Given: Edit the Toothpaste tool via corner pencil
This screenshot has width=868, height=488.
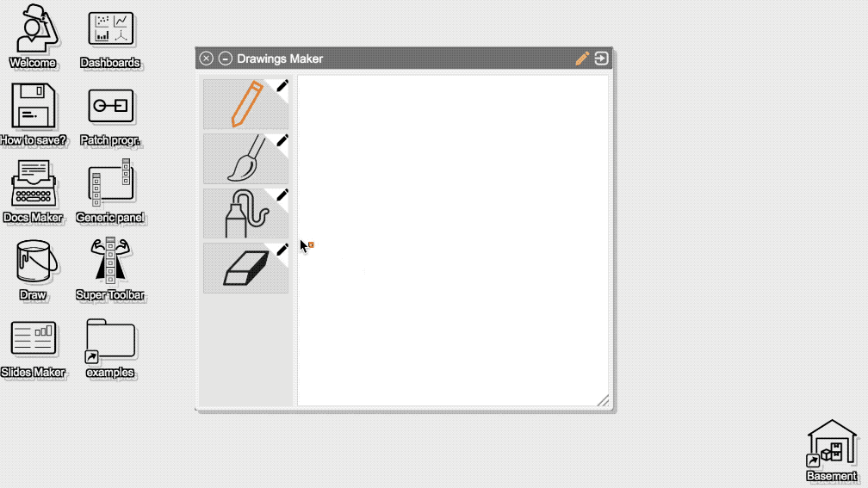Looking at the screenshot, I should click(282, 195).
